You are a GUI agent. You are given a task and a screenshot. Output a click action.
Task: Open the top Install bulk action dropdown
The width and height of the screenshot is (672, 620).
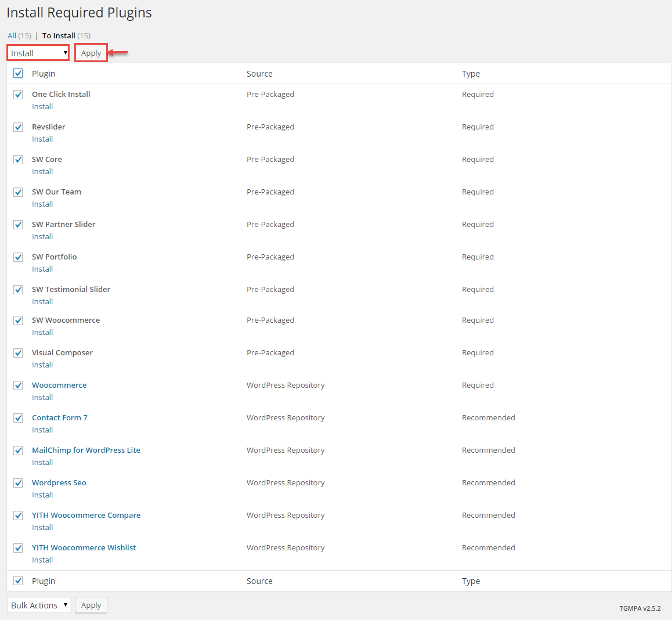38,53
